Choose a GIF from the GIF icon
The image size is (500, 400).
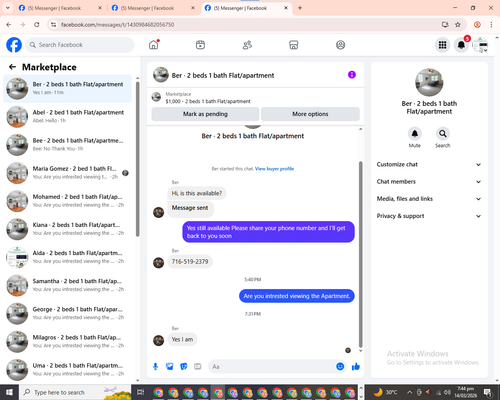pyautogui.click(x=198, y=367)
